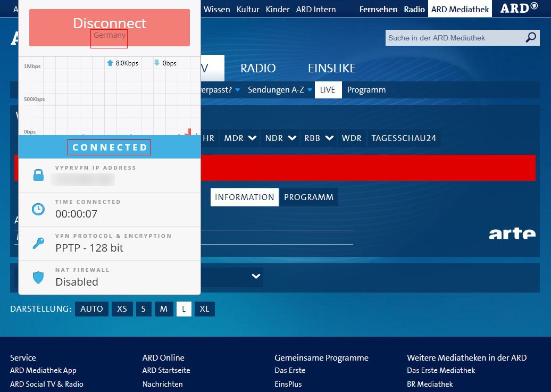
Task: Go to Fernsehen in the top bar
Action: tap(379, 9)
